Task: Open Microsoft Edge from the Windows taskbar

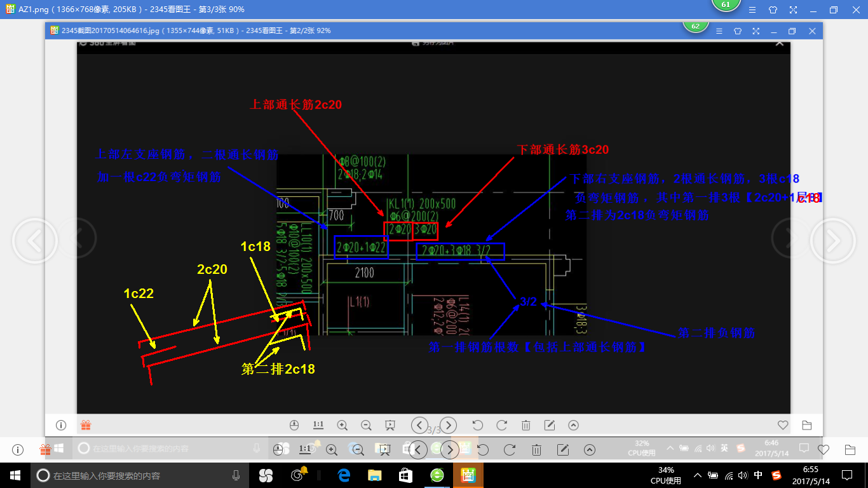Action: (344, 475)
